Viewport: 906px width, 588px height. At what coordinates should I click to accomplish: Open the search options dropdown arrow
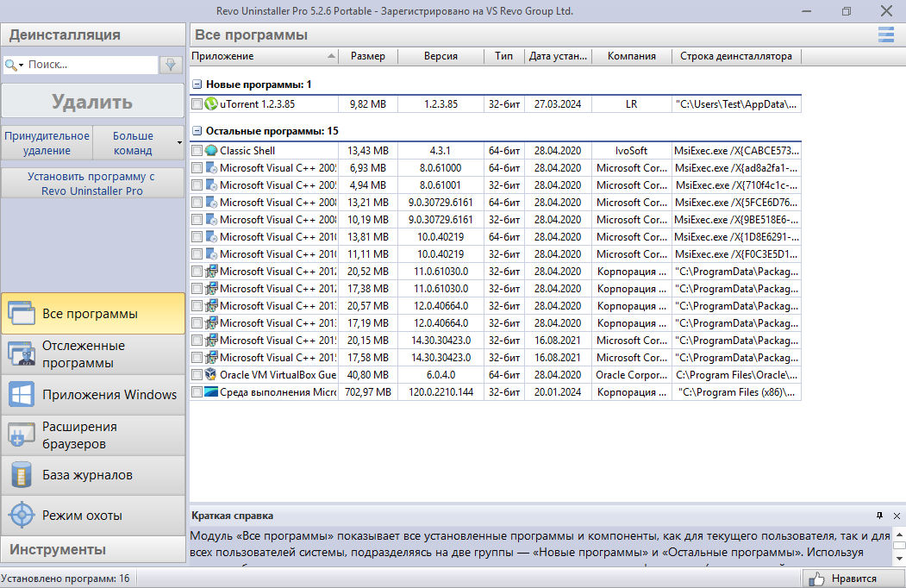21,66
